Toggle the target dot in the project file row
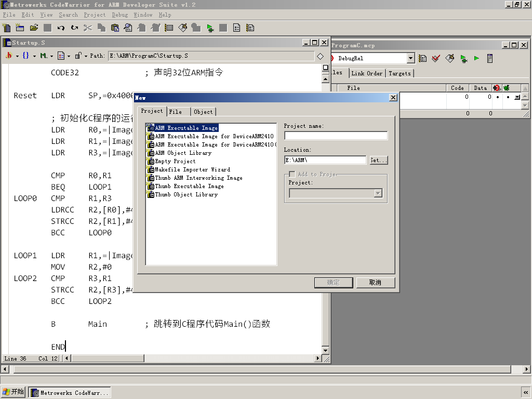This screenshot has height=399, width=532. coord(498,97)
